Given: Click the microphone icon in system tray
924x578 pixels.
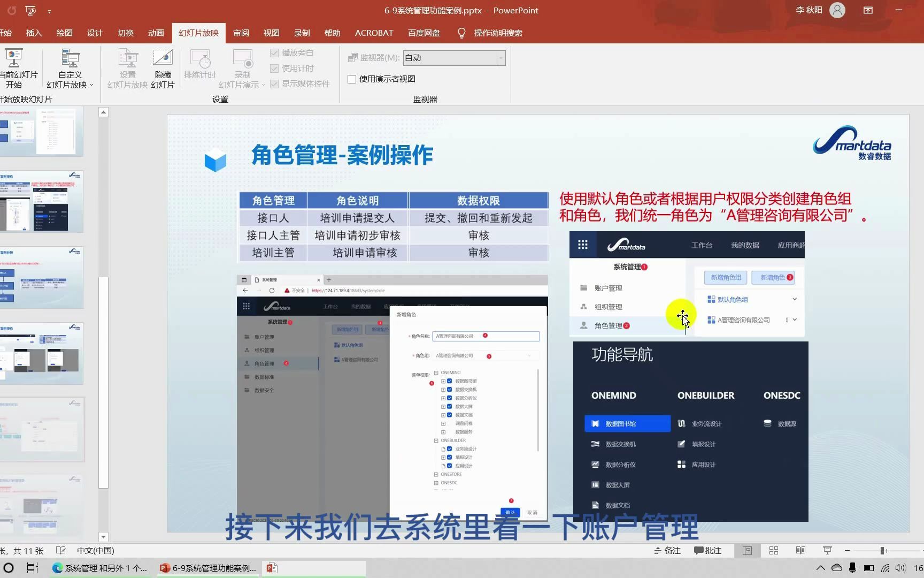Looking at the screenshot, I should [x=853, y=568].
